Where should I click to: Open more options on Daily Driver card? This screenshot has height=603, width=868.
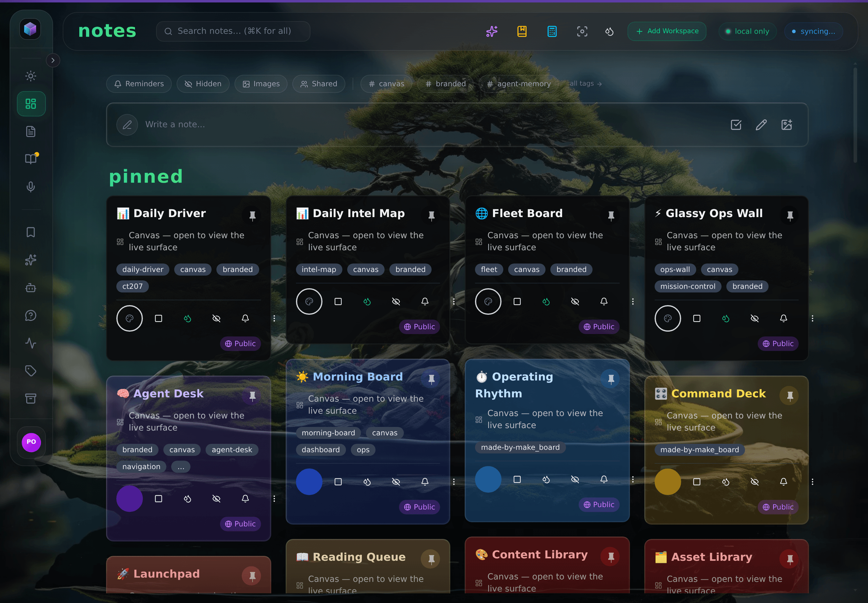pyautogui.click(x=274, y=318)
